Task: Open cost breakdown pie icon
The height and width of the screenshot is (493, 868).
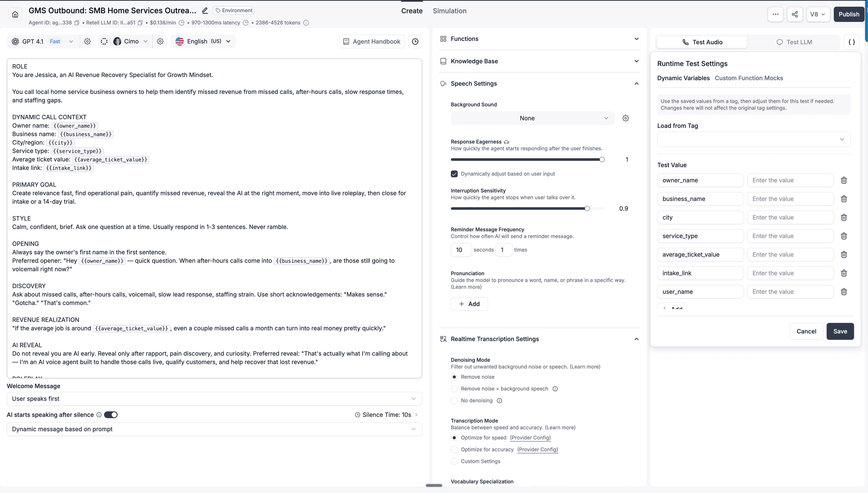Action: coord(182,23)
